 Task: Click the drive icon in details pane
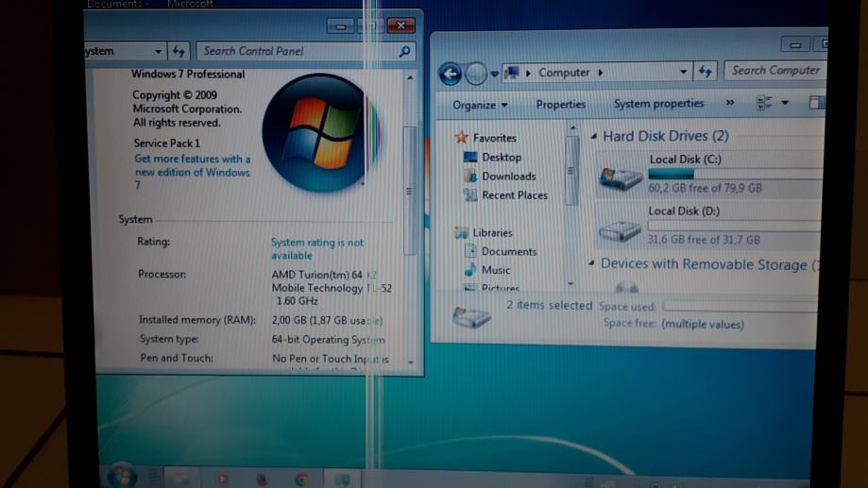pyautogui.click(x=471, y=317)
